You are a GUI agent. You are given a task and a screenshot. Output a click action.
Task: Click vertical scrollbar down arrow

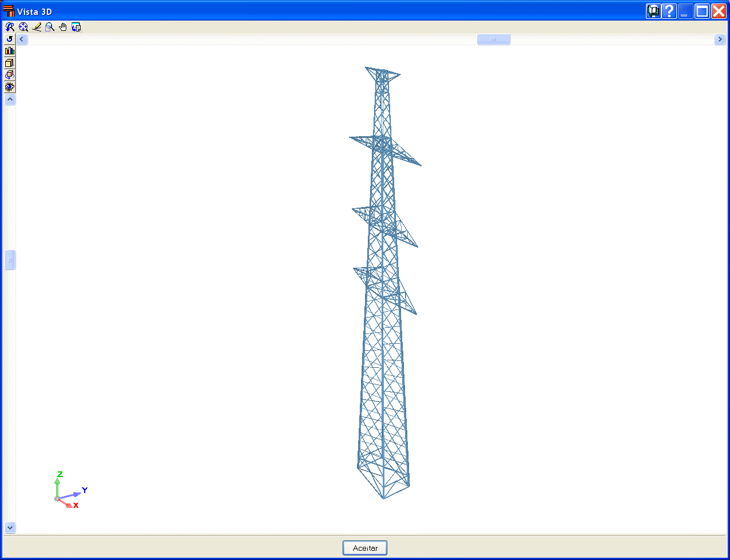(x=10, y=528)
